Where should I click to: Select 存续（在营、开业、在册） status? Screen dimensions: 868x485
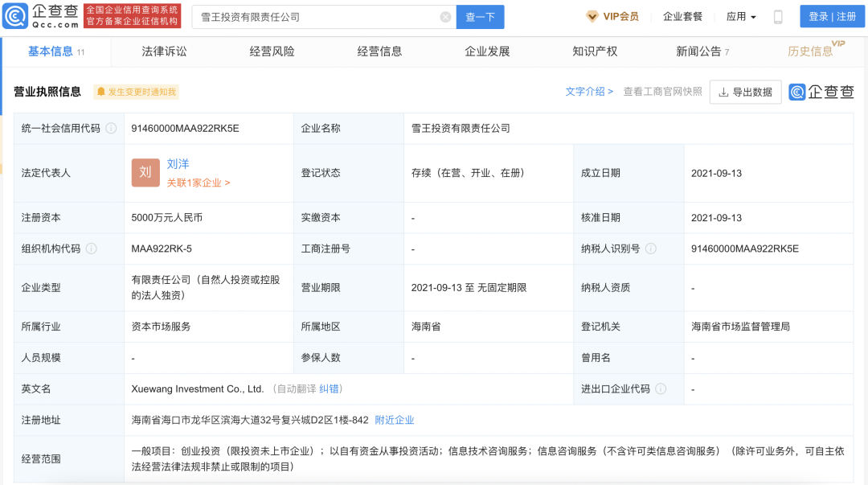(x=469, y=173)
